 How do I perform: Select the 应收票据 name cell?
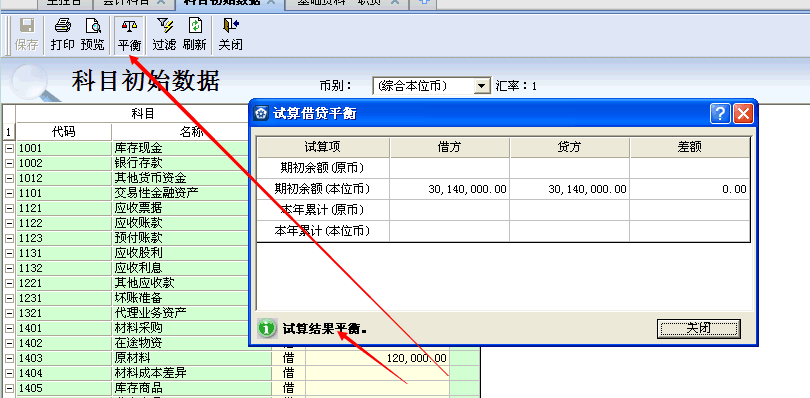tap(181, 208)
